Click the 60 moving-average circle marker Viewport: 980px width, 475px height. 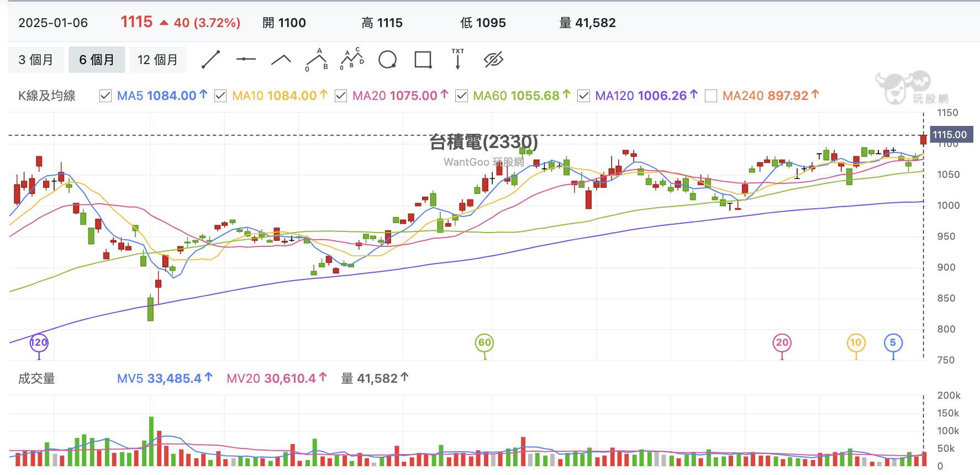click(484, 343)
